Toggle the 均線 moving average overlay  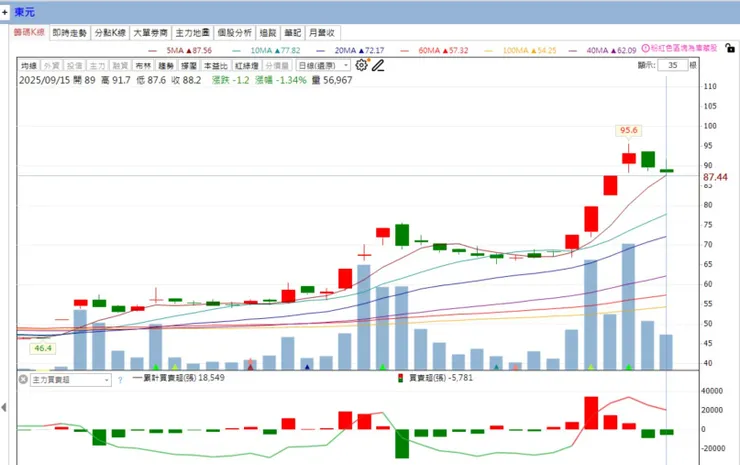click(x=29, y=66)
